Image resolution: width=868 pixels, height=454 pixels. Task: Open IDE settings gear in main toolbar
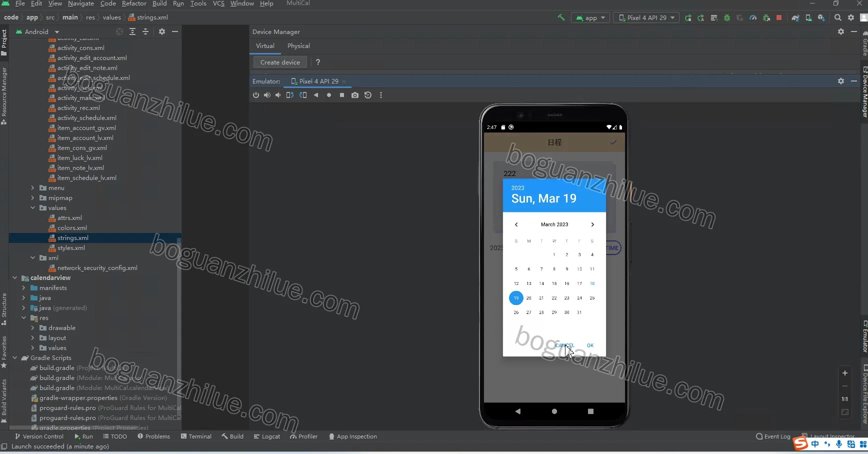point(851,17)
